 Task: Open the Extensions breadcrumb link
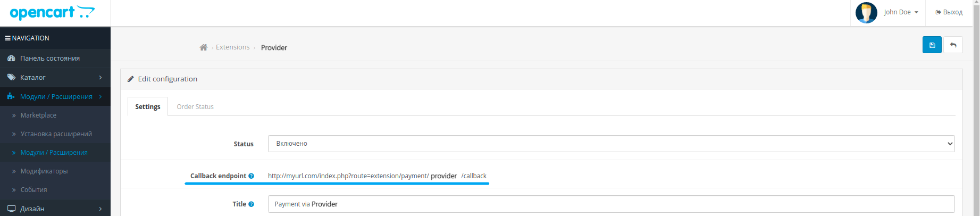(232, 47)
